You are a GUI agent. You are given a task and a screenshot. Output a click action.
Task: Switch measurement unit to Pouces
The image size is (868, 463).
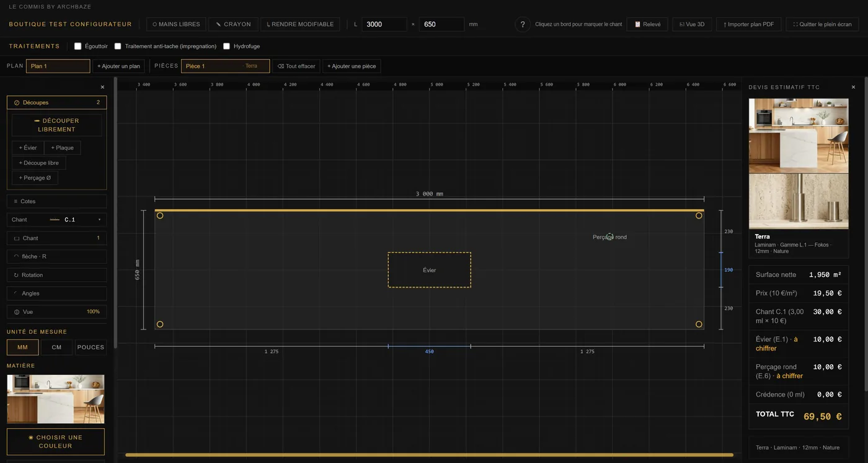pos(91,347)
